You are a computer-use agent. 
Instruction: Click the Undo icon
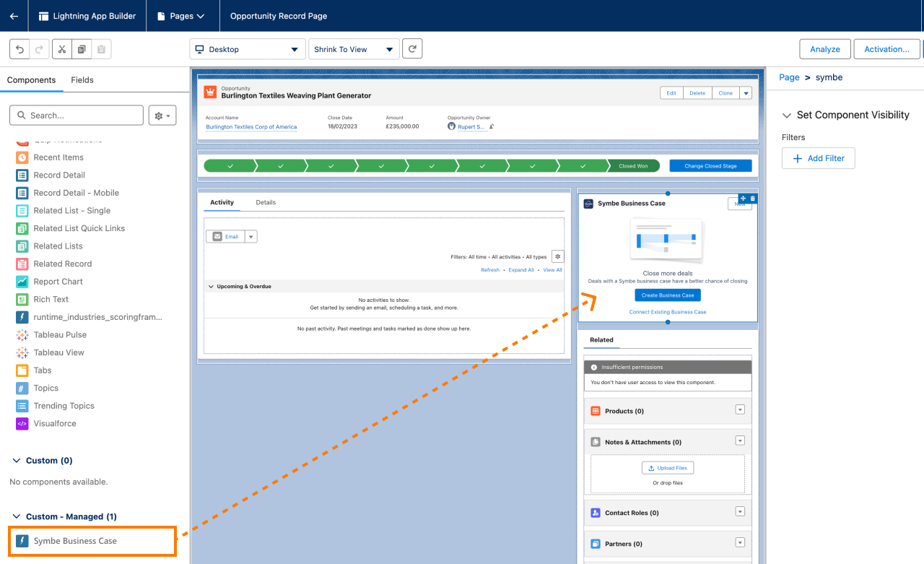tap(19, 49)
